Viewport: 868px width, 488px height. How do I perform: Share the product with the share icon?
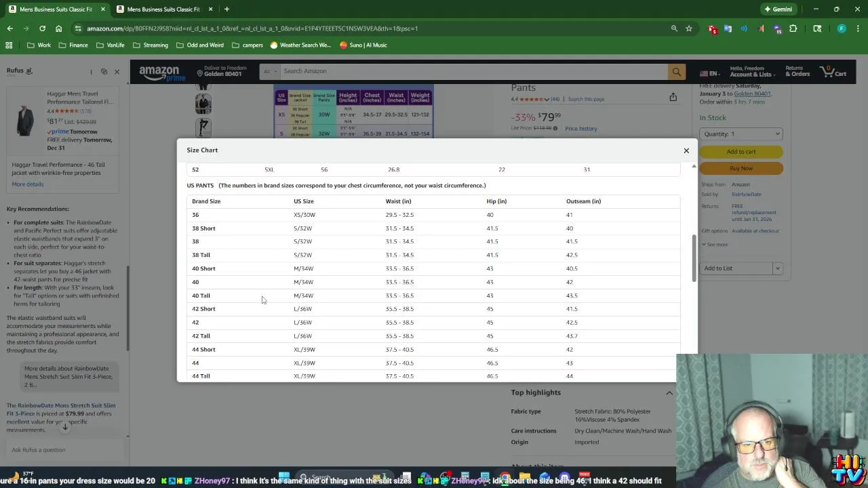[x=673, y=98]
